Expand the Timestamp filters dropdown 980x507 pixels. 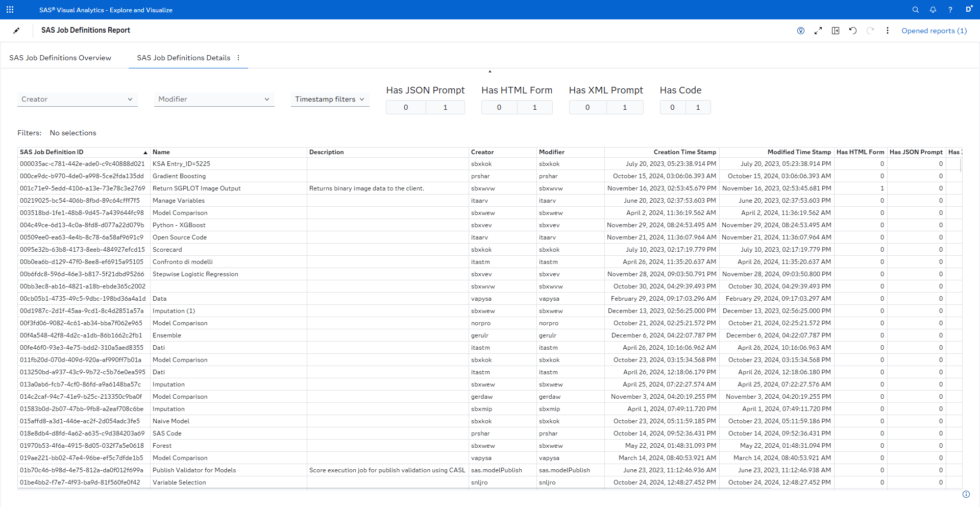(x=330, y=99)
